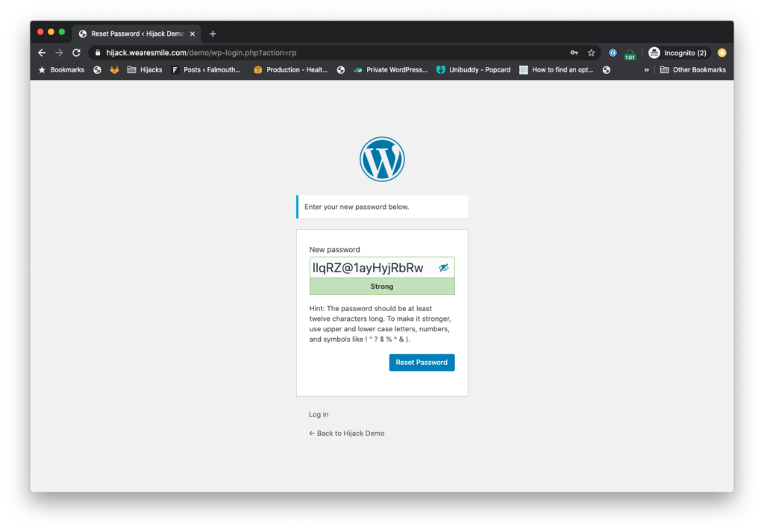The image size is (764, 532).
Task: Bookmark this page with the star
Action: [x=591, y=53]
